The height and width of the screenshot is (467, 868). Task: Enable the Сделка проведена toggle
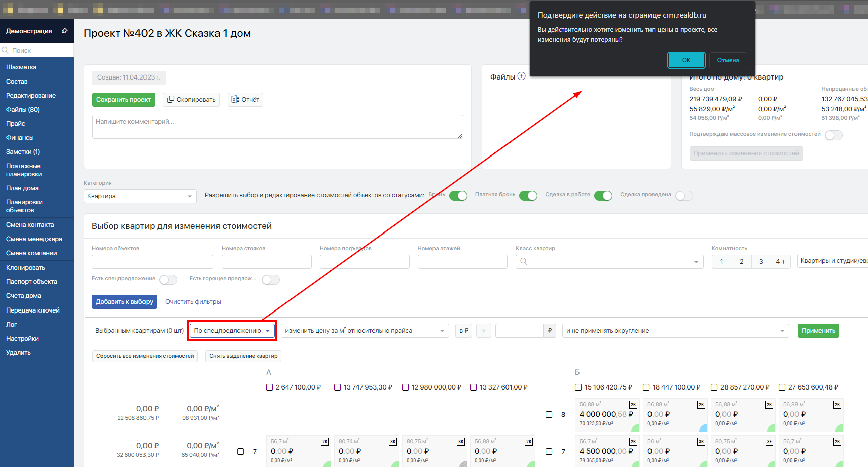[x=684, y=196]
